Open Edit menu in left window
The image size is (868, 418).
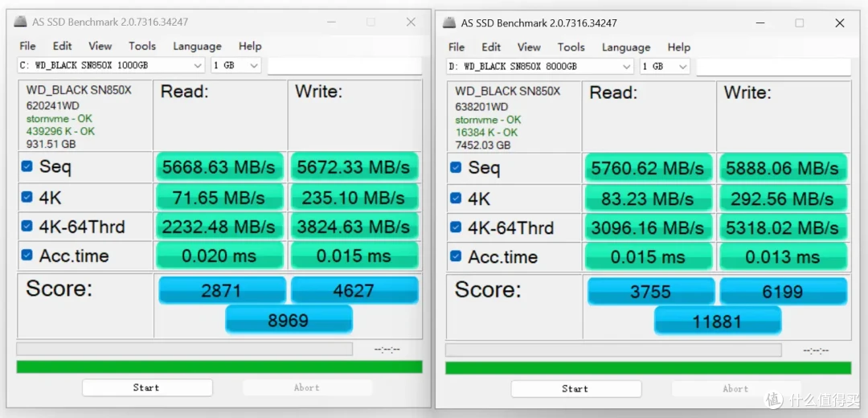(x=63, y=46)
